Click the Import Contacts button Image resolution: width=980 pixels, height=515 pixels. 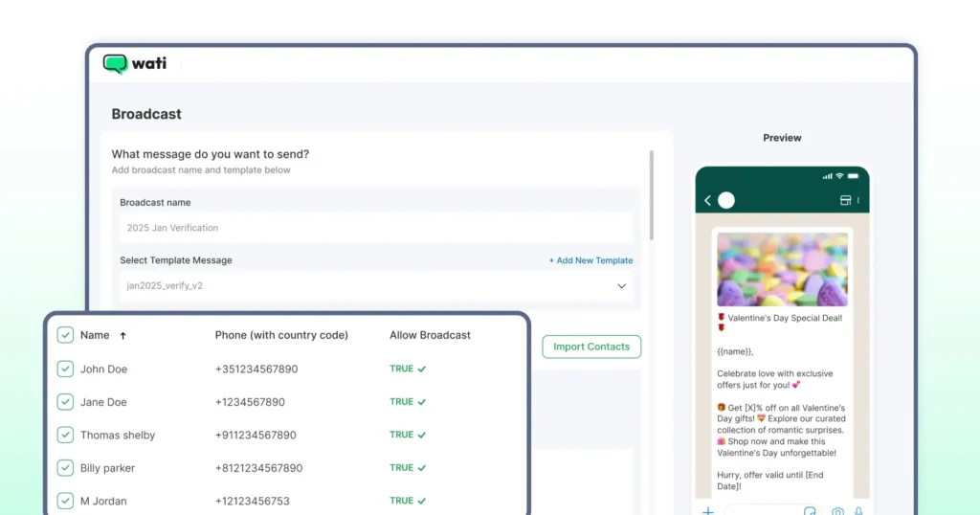[x=591, y=347]
